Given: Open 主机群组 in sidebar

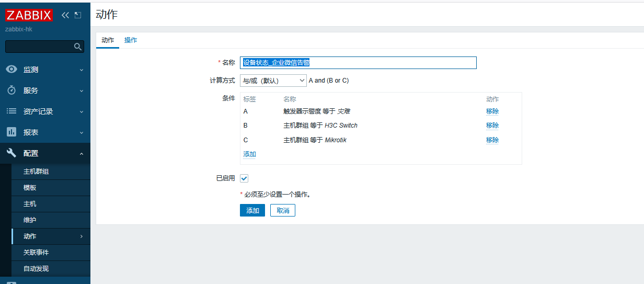Looking at the screenshot, I should click(x=51, y=172).
